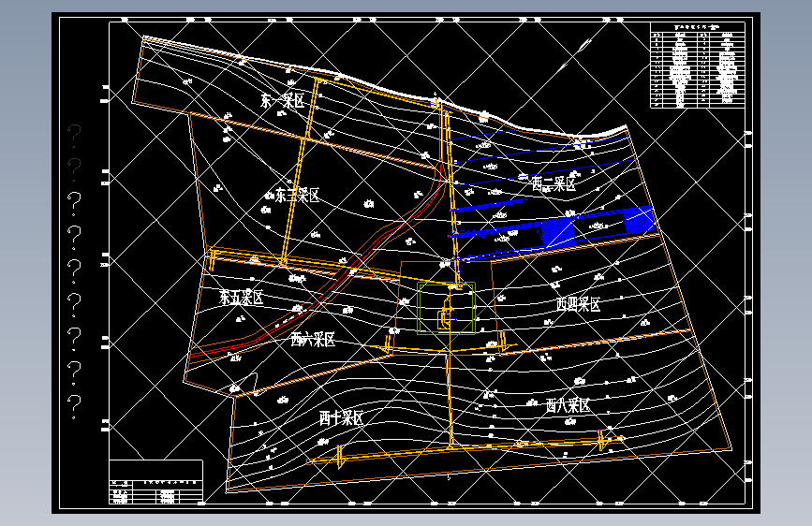Pick the 西八采区 label text

(x=568, y=405)
